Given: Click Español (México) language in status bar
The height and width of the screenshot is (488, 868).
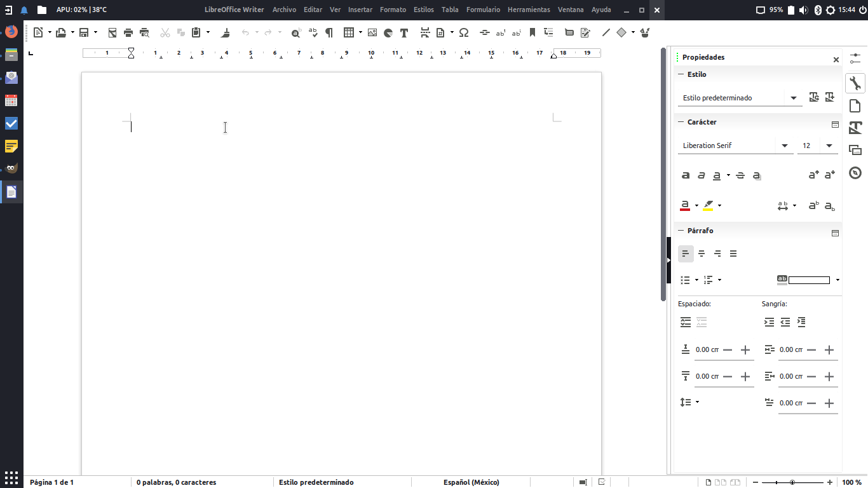Looking at the screenshot, I should click(471, 482).
